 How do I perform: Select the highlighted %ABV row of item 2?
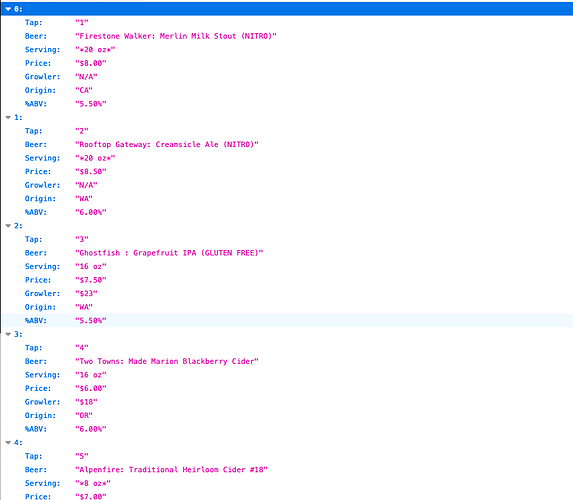[286, 321]
